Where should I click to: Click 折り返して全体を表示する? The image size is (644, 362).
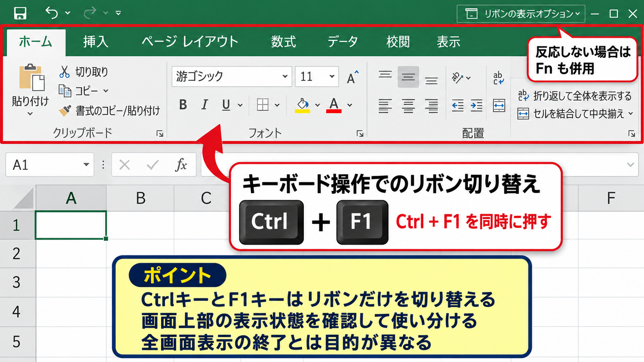(575, 96)
